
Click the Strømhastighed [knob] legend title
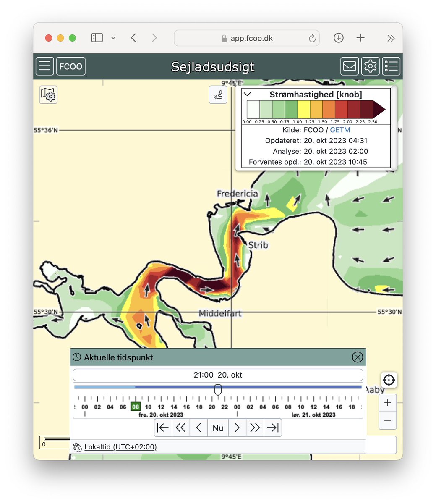point(316,94)
